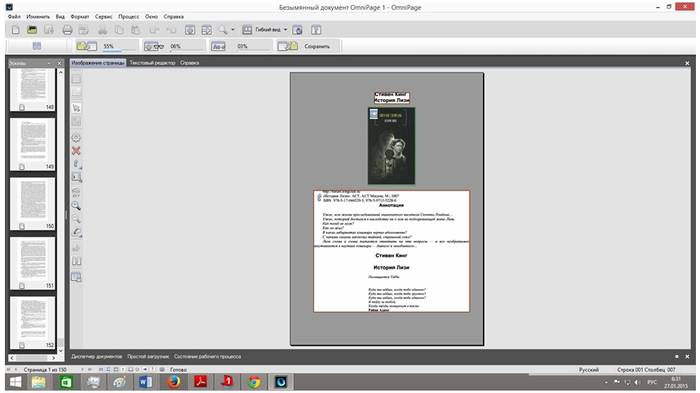The width and height of the screenshot is (700, 393).
Task: Click the Load images workflow step icon
Action: (86, 46)
